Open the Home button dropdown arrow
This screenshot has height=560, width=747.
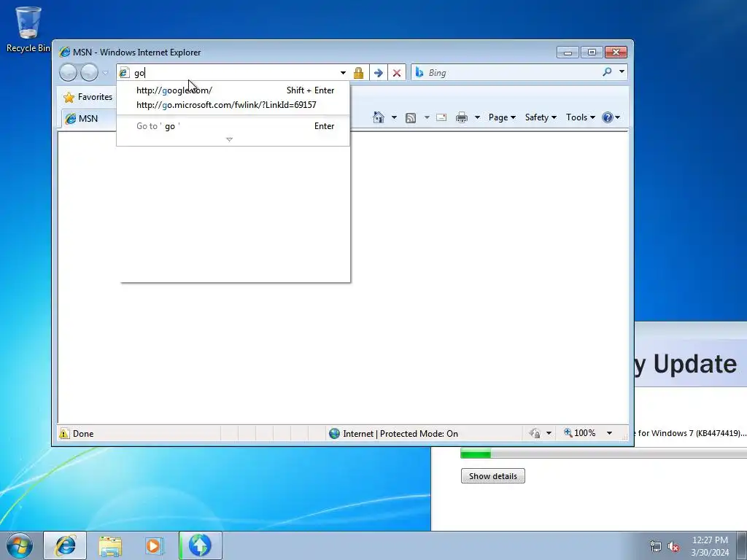(394, 117)
